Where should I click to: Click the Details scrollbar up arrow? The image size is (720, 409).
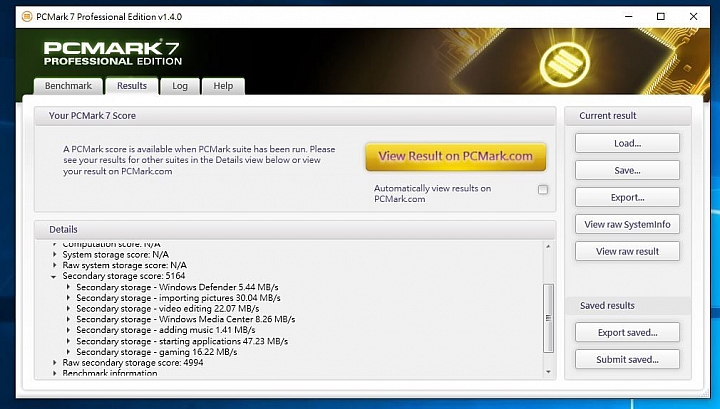(548, 247)
